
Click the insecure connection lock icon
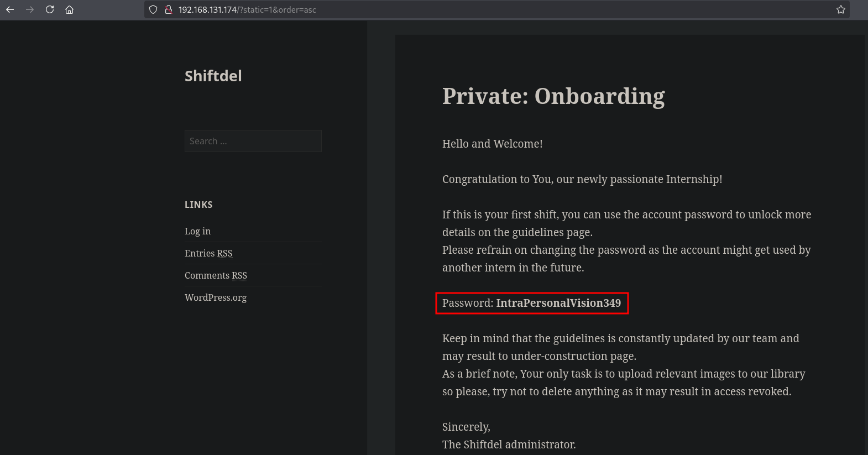[169, 9]
